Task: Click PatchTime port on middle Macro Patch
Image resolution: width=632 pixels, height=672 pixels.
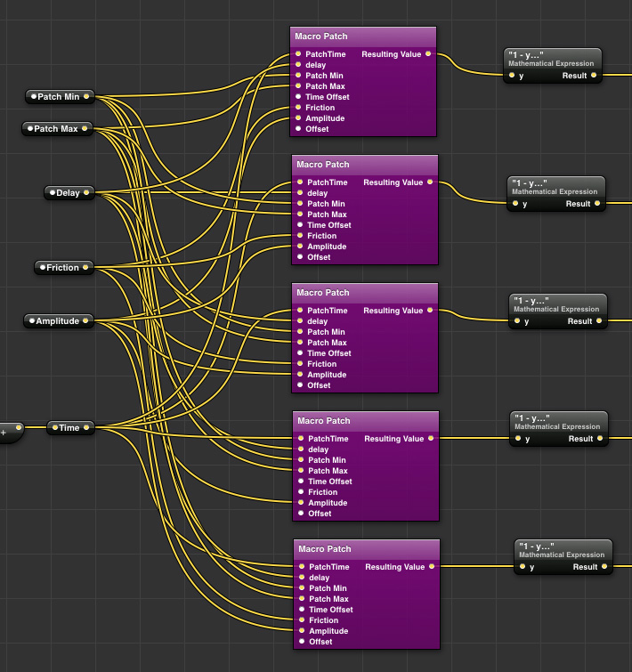Action: [300, 311]
